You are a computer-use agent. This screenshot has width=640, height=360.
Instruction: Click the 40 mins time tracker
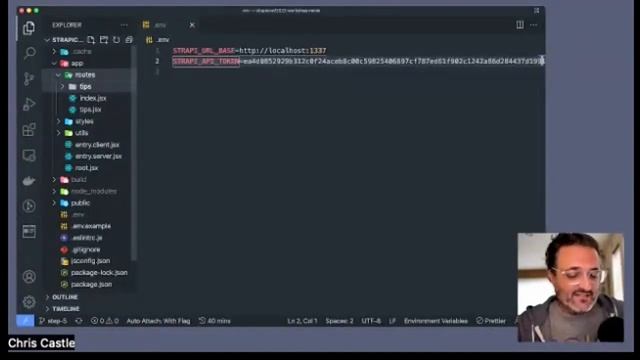pos(215,321)
